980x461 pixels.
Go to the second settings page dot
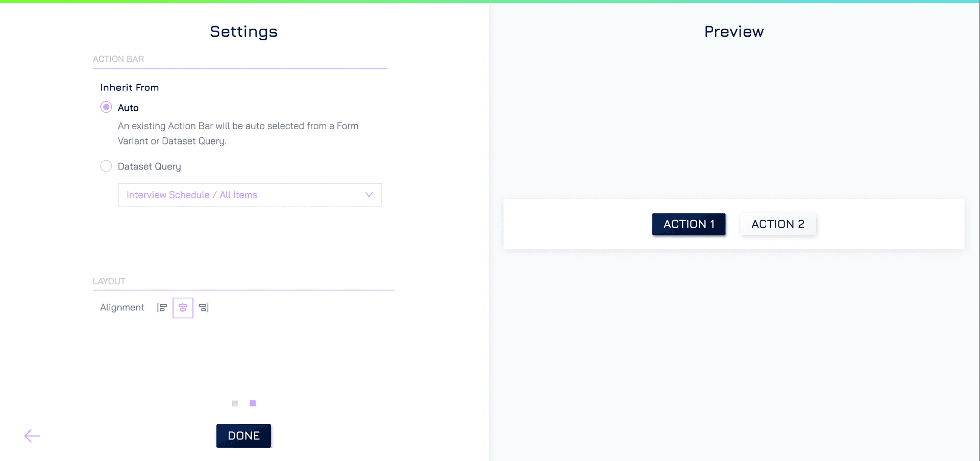[x=253, y=403]
